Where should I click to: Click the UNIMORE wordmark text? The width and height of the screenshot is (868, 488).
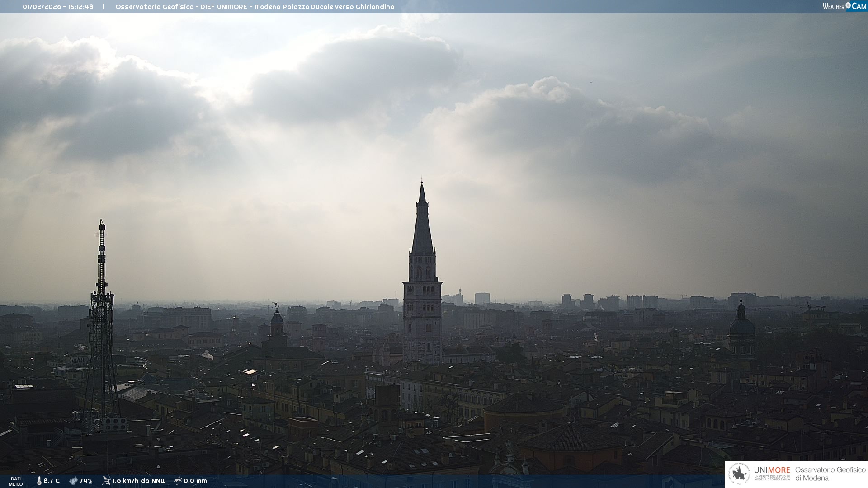(x=772, y=470)
